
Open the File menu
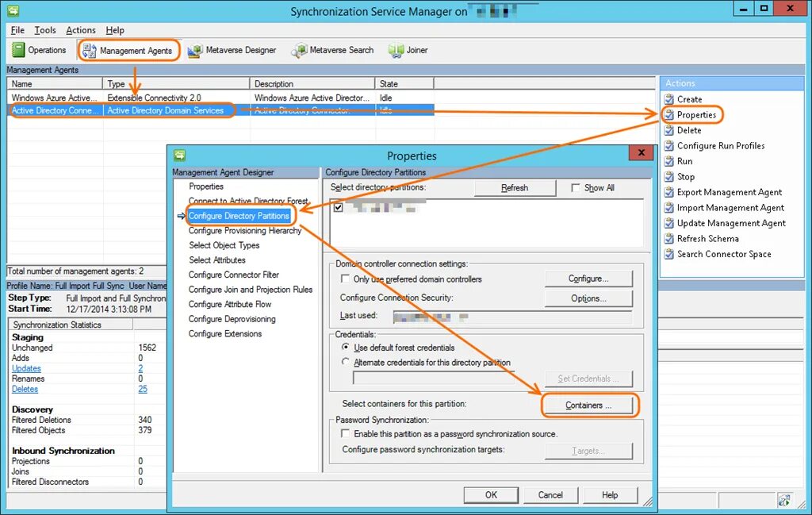pos(17,30)
